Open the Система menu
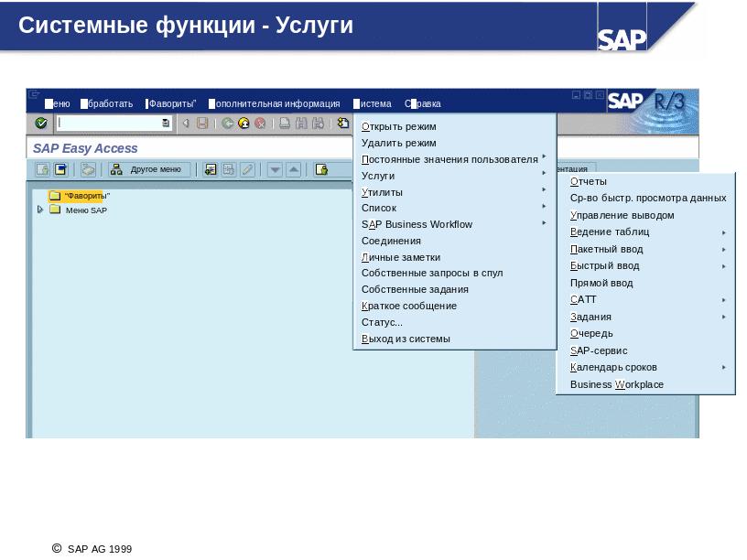This screenshot has height=560, width=747. pyautogui.click(x=373, y=103)
